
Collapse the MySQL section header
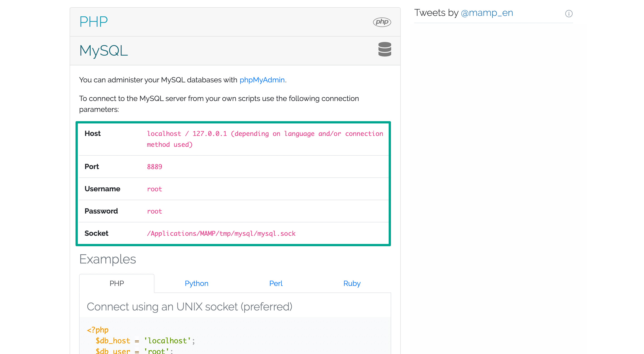235,51
